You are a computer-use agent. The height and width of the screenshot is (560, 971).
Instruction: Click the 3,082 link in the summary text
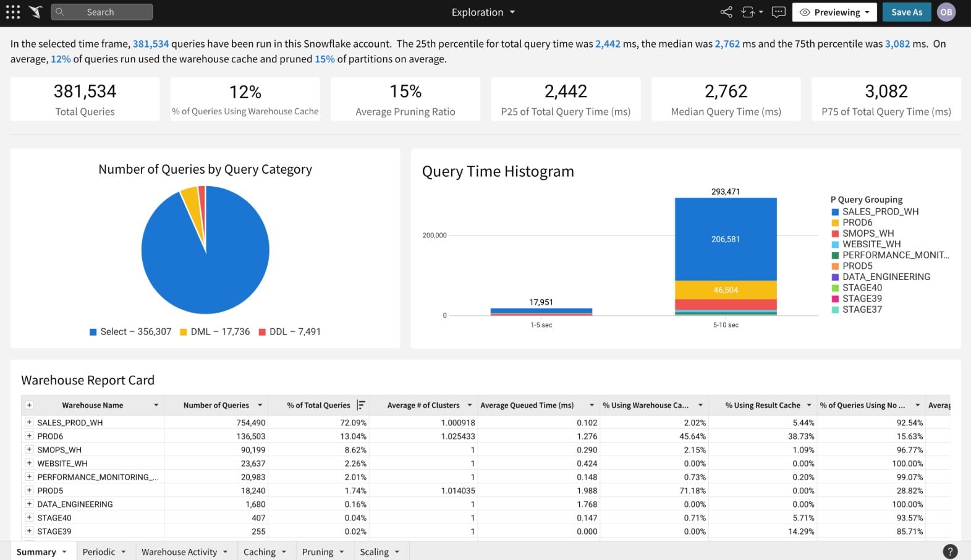point(897,44)
